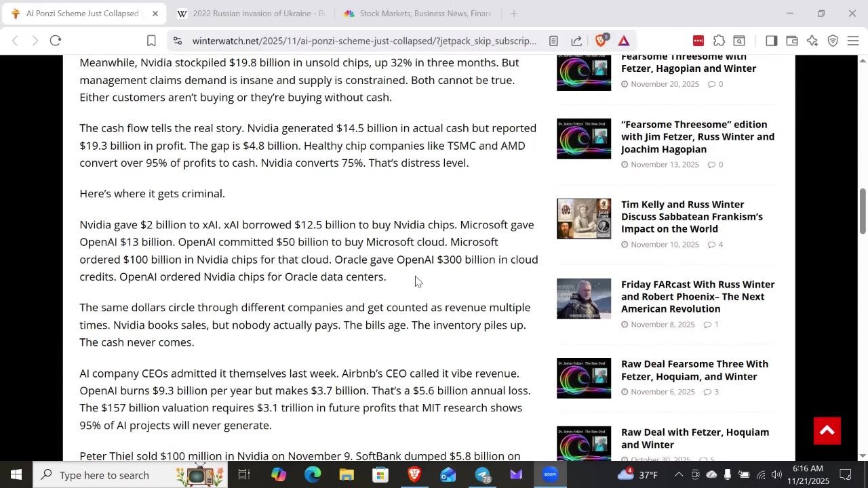Click the page vertical scrollbar thumb

pyautogui.click(x=863, y=211)
